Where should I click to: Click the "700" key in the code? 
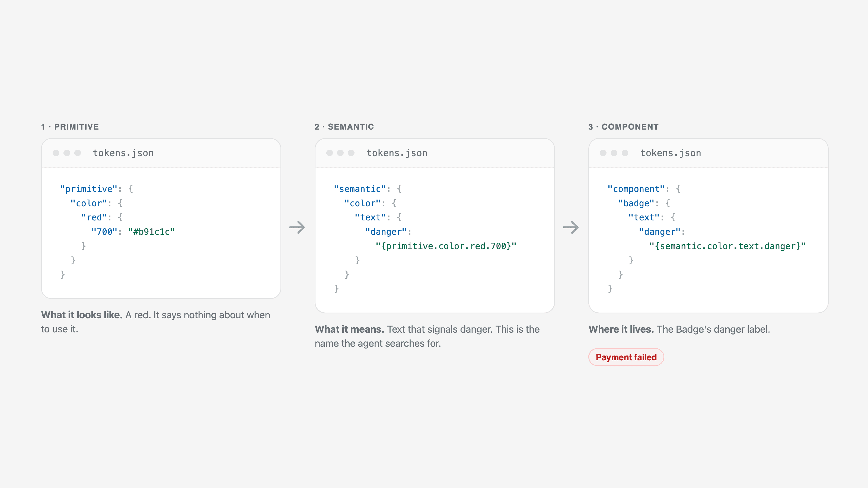(104, 232)
